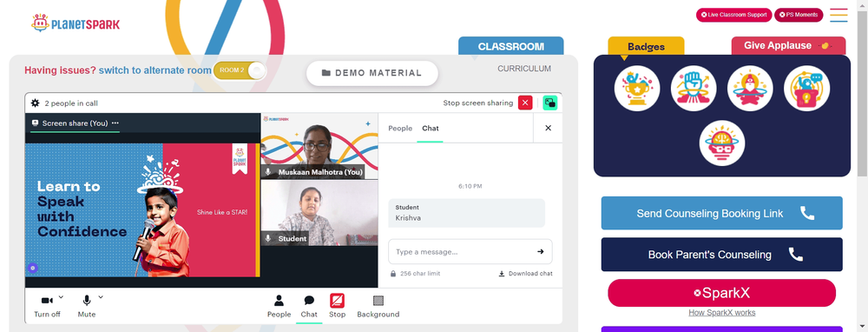The width and height of the screenshot is (868, 332).
Task: Select the brain with glasses badge
Action: click(x=722, y=143)
